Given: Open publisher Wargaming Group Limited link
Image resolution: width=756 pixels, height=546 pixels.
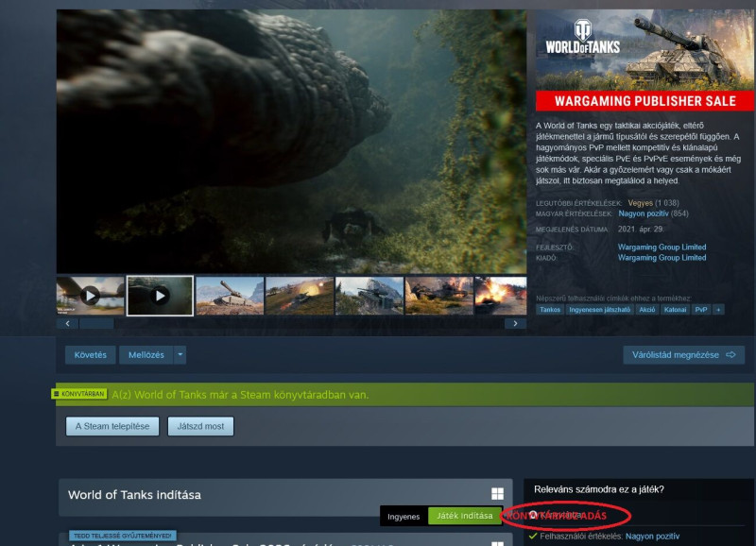Looking at the screenshot, I should (x=662, y=257).
